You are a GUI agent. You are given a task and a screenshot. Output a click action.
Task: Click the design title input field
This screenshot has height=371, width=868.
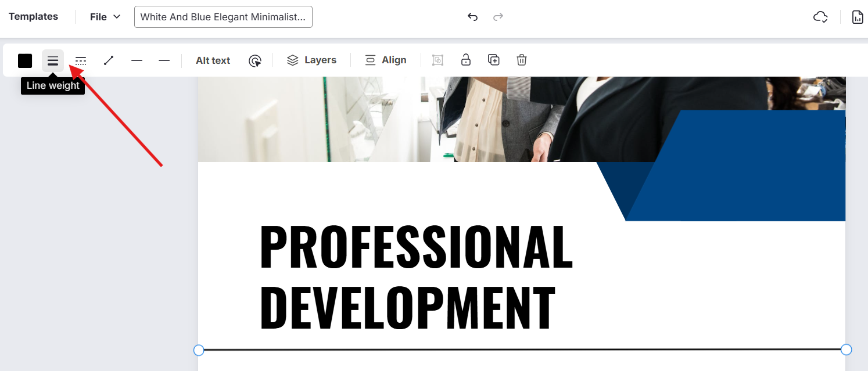[x=223, y=17]
